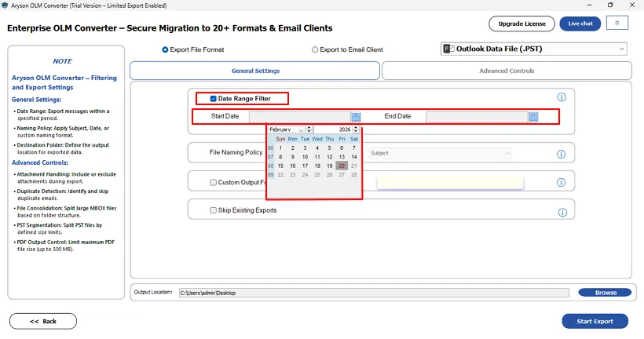644x339 pixels.
Task: Click info icon next to Date Range Filter
Action: [562, 97]
